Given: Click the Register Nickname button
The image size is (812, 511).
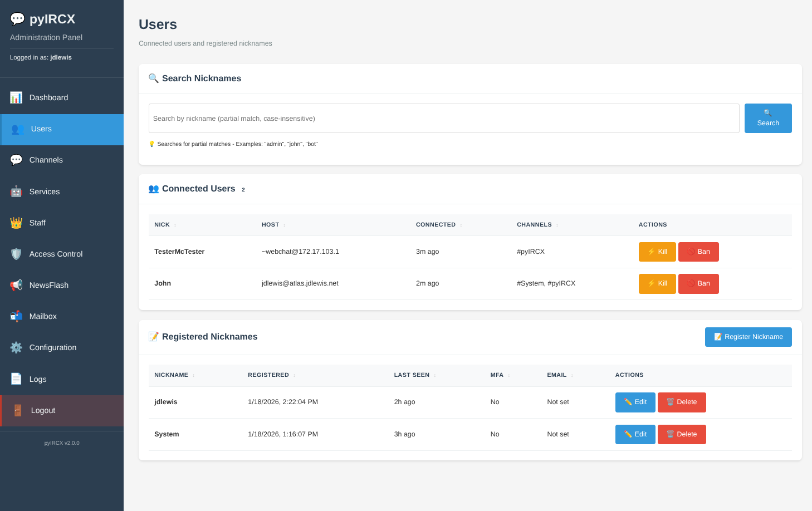Looking at the screenshot, I should [748, 337].
